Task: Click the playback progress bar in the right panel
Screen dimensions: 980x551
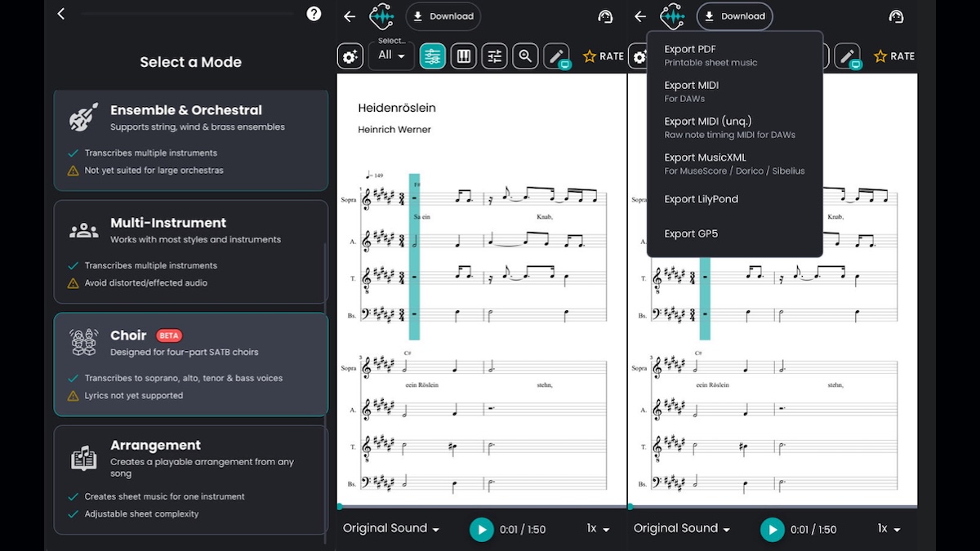Action: tap(773, 507)
